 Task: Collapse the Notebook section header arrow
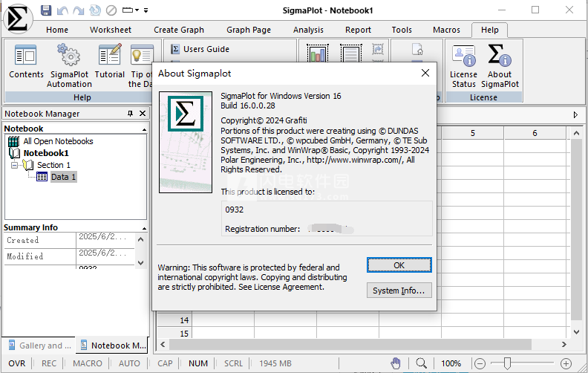[x=144, y=129]
